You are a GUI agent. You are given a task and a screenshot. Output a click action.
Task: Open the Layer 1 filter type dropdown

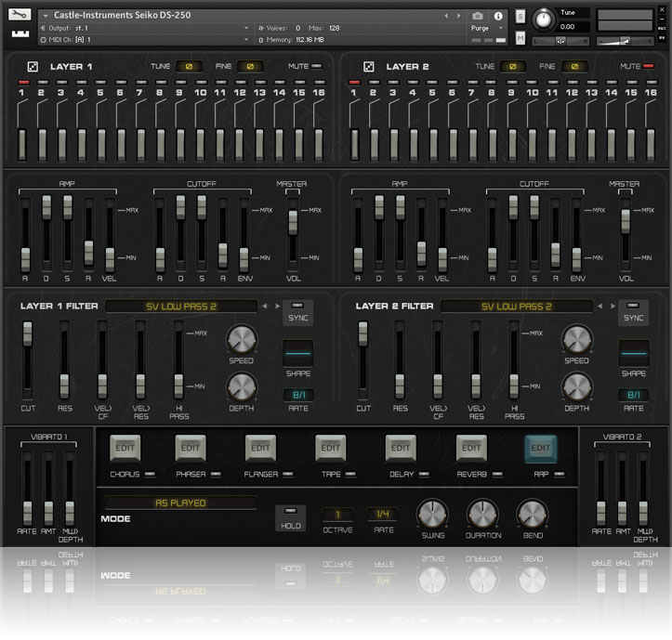(180, 306)
